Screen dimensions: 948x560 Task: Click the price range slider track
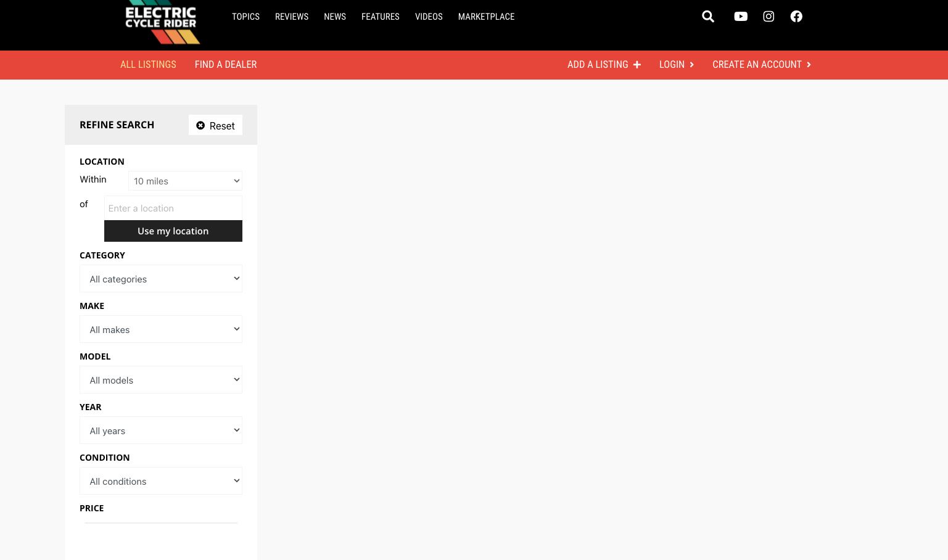[x=161, y=523]
